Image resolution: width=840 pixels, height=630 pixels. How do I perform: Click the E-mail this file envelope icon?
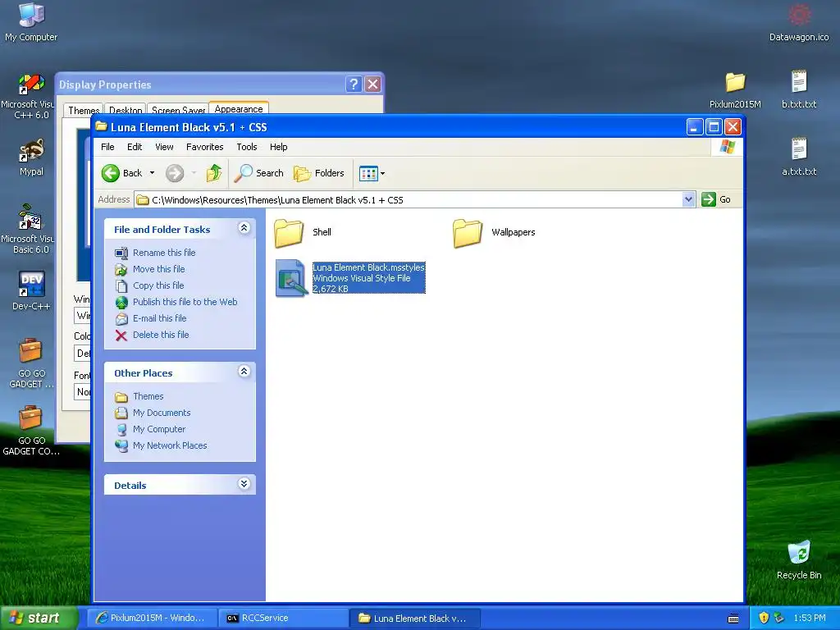point(121,319)
